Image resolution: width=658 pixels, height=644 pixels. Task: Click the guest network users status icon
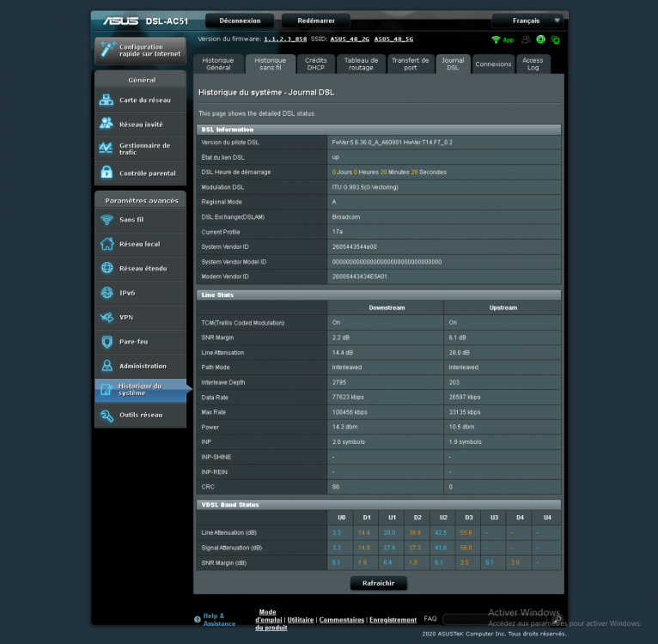526,39
